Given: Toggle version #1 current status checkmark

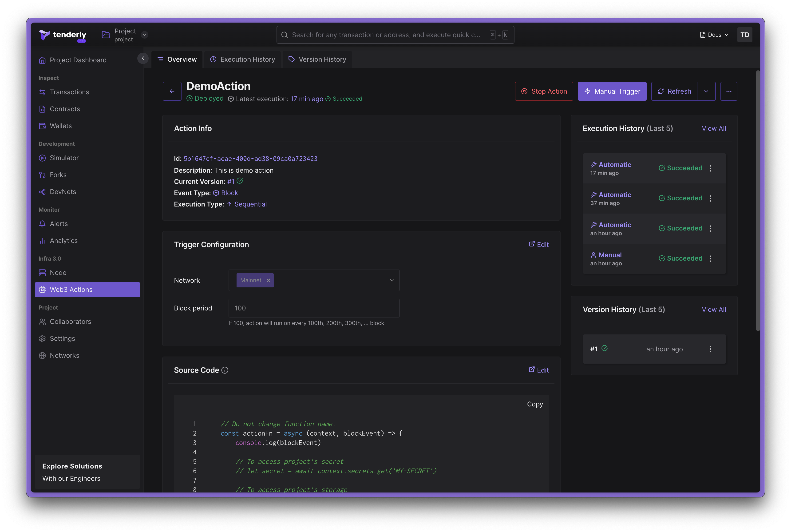Looking at the screenshot, I should pyautogui.click(x=605, y=349).
